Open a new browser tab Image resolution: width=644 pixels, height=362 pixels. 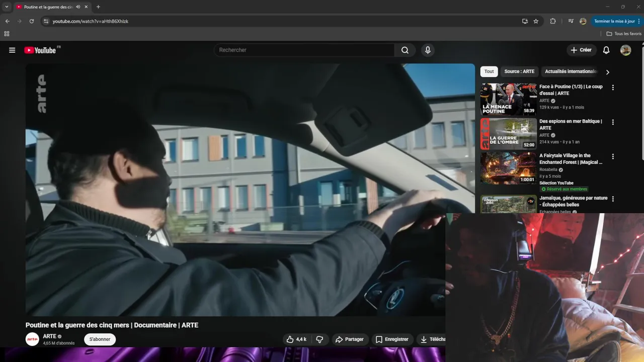(98, 7)
